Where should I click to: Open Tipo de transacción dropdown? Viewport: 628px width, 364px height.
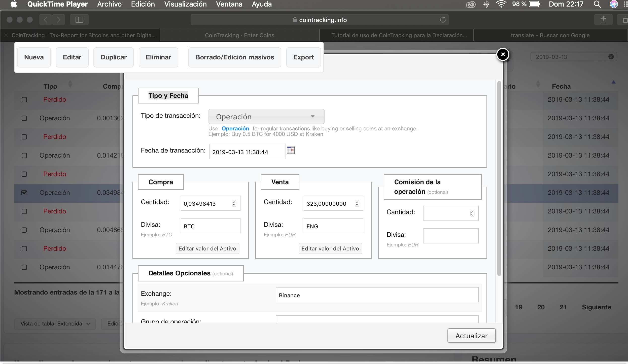tap(266, 116)
